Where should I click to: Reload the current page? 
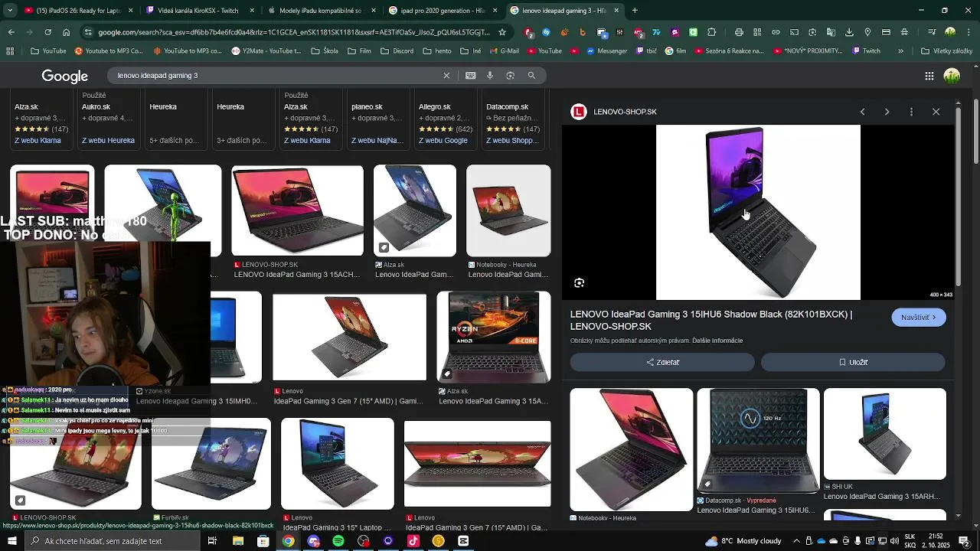[47, 32]
